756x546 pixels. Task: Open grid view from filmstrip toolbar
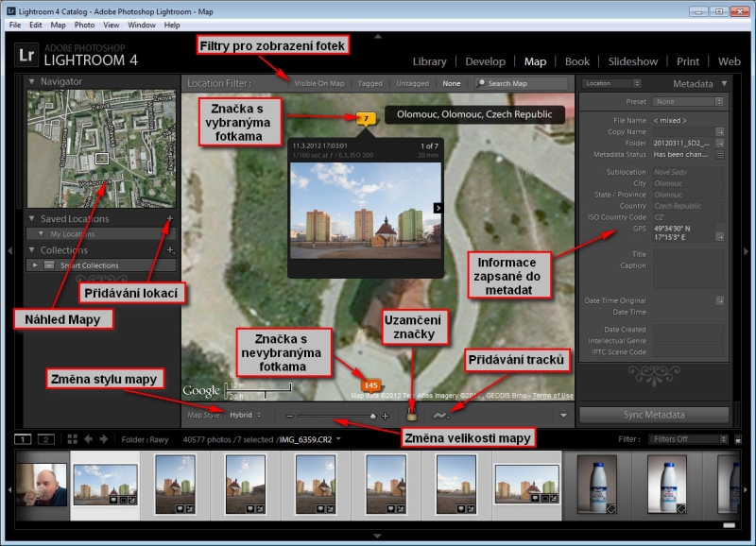pyautogui.click(x=73, y=439)
